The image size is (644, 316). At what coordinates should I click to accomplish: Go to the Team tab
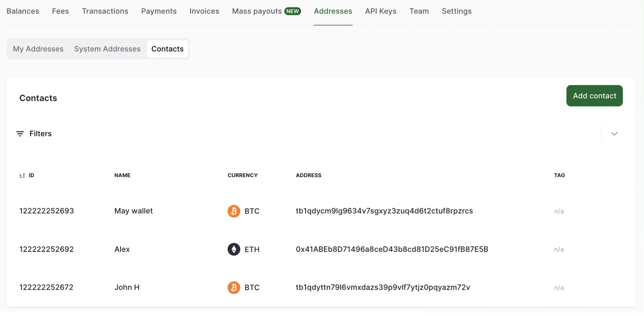pos(419,11)
